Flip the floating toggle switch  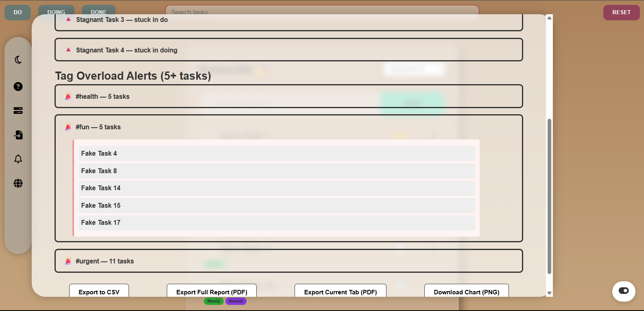[624, 291]
